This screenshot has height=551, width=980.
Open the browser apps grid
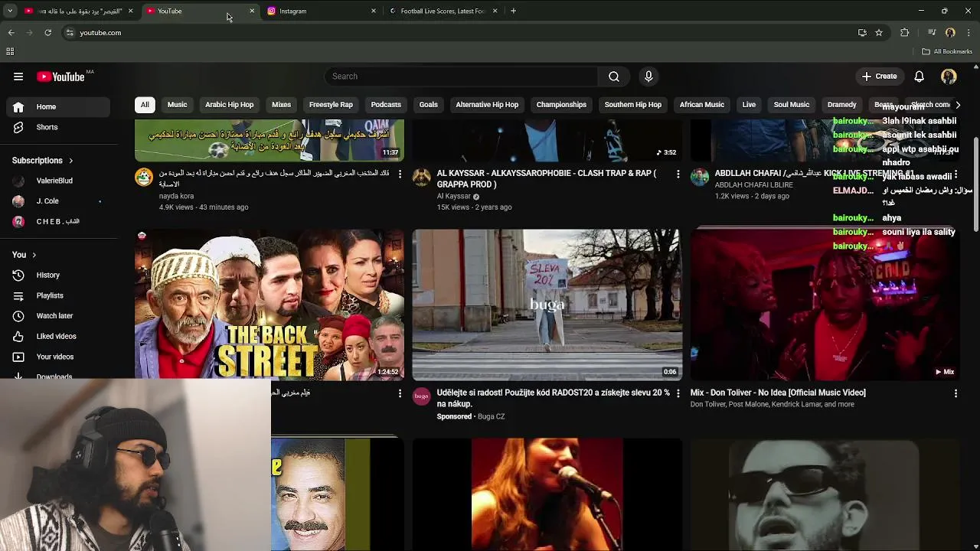[10, 51]
